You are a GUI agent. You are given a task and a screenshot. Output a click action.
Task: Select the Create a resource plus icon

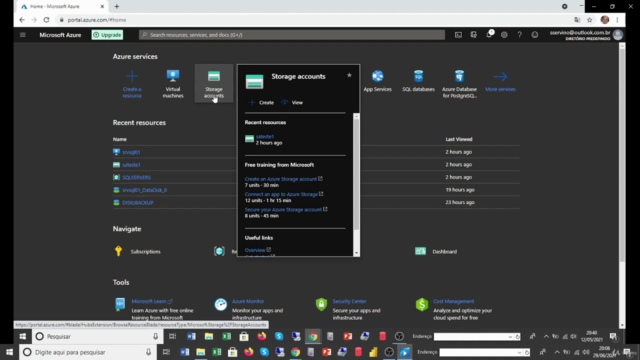[x=132, y=76]
